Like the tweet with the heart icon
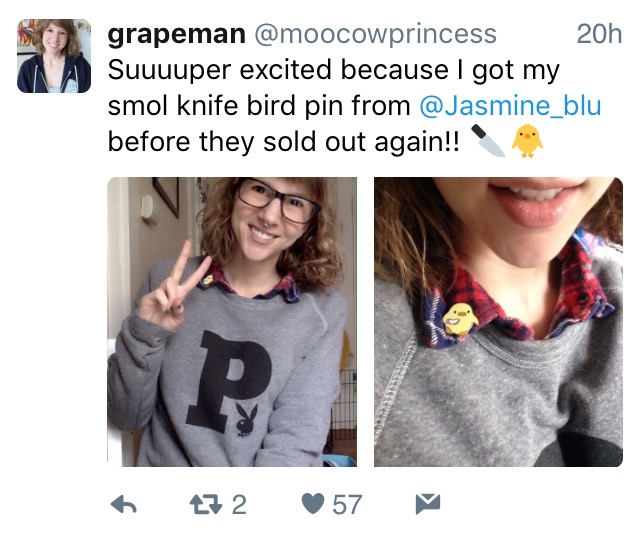This screenshot has width=640, height=543. click(313, 504)
